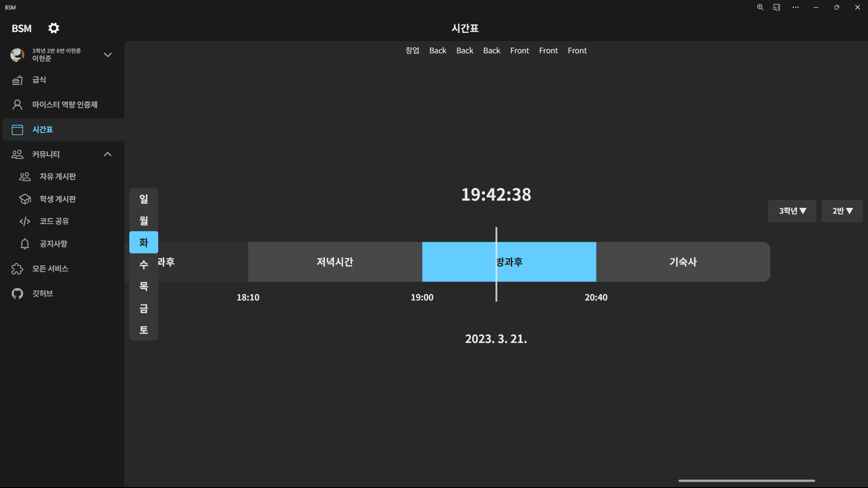
Task: Select Sunday (일) in day selector
Action: tap(144, 199)
